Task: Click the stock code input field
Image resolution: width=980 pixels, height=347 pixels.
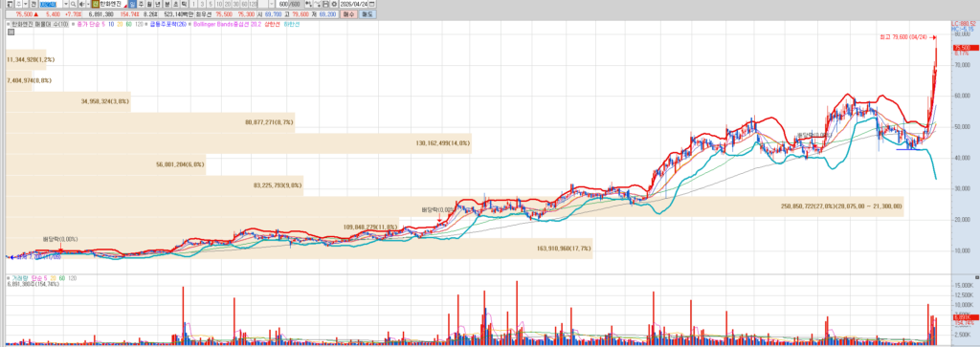Action: [x=50, y=4]
